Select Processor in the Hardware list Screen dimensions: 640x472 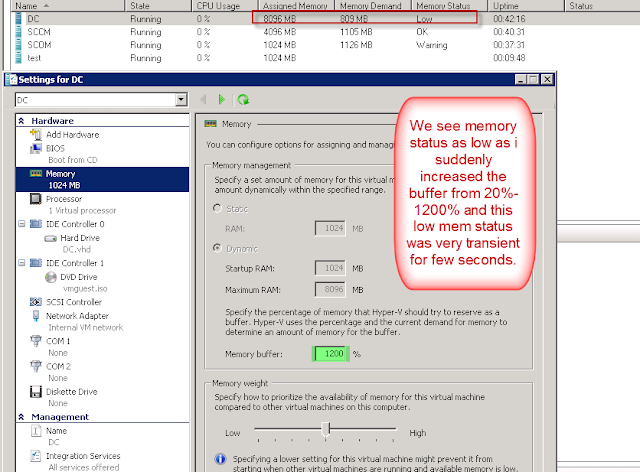pyautogui.click(x=64, y=199)
